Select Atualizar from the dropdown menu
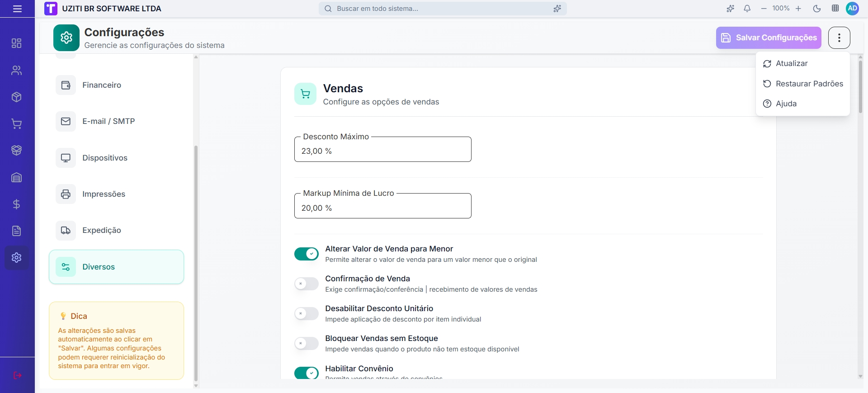 tap(802, 64)
